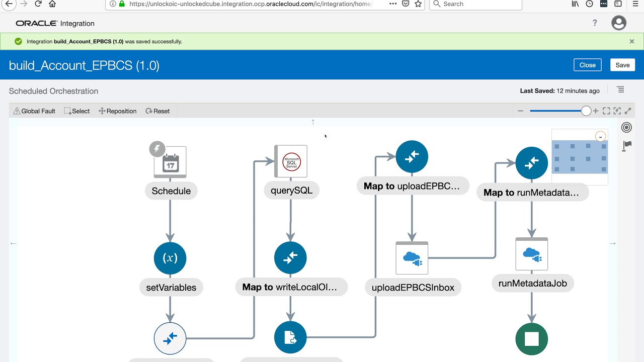Click the green success checkmark icon
Viewport: 644px width, 362px height.
[x=19, y=42]
